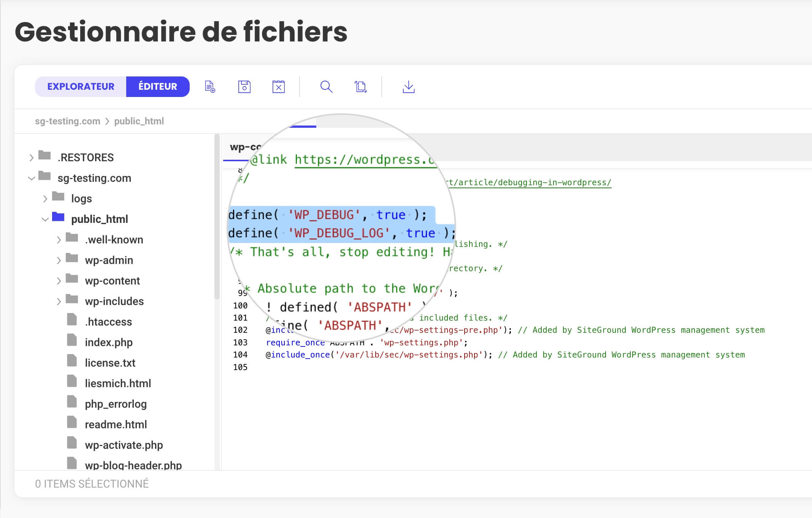Expand the wp-content folder chevron
This screenshot has width=812, height=518.
(x=59, y=281)
